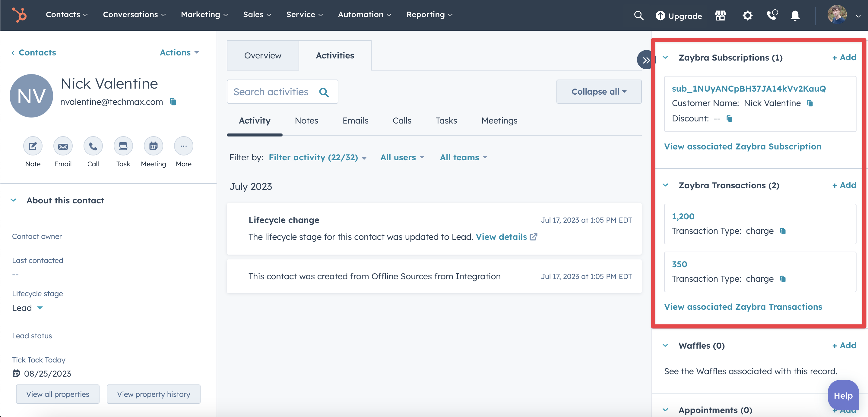Switch to the Calls sub-tab
Image resolution: width=868 pixels, height=417 pixels.
402,121
